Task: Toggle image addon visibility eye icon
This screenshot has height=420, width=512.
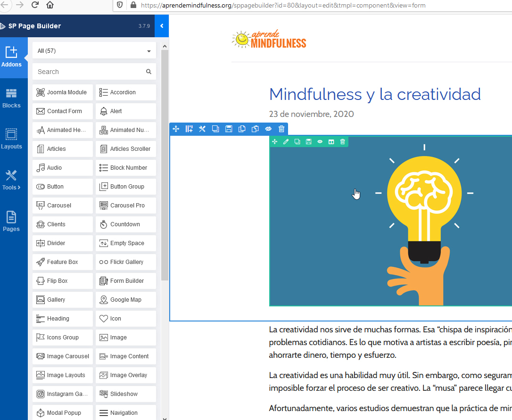Action: click(x=320, y=142)
